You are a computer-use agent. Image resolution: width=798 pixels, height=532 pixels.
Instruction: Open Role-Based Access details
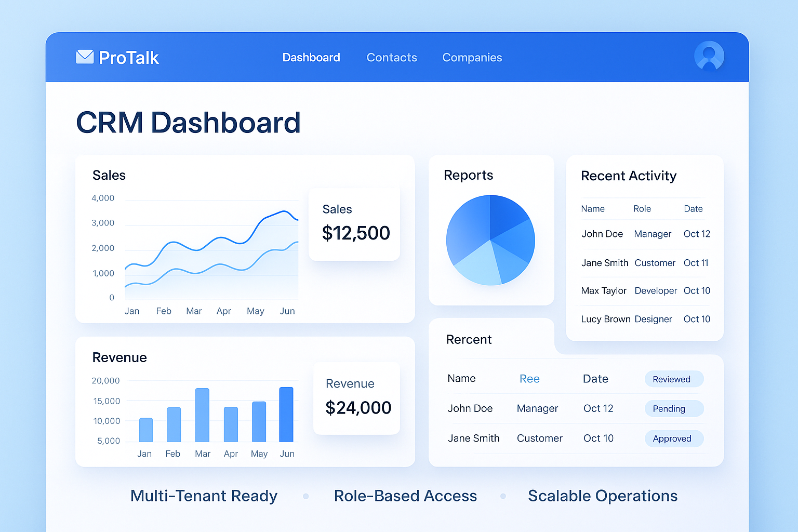(x=405, y=496)
